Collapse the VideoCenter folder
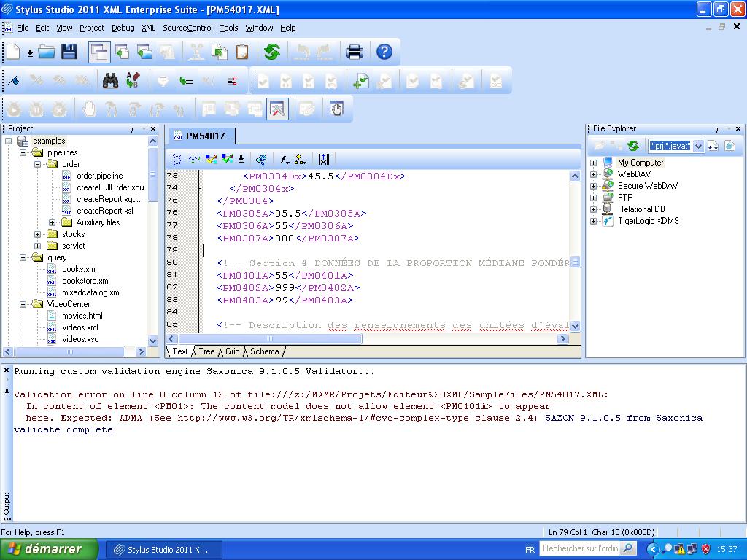 click(23, 304)
